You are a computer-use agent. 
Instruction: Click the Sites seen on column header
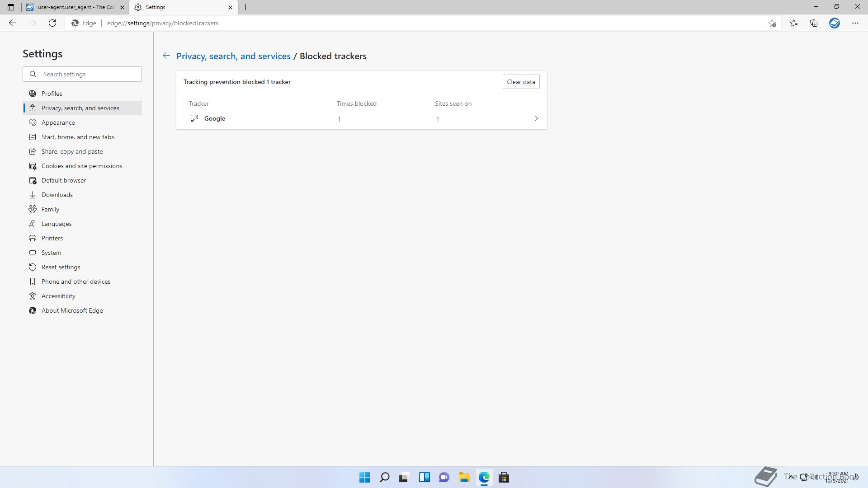pos(453,103)
